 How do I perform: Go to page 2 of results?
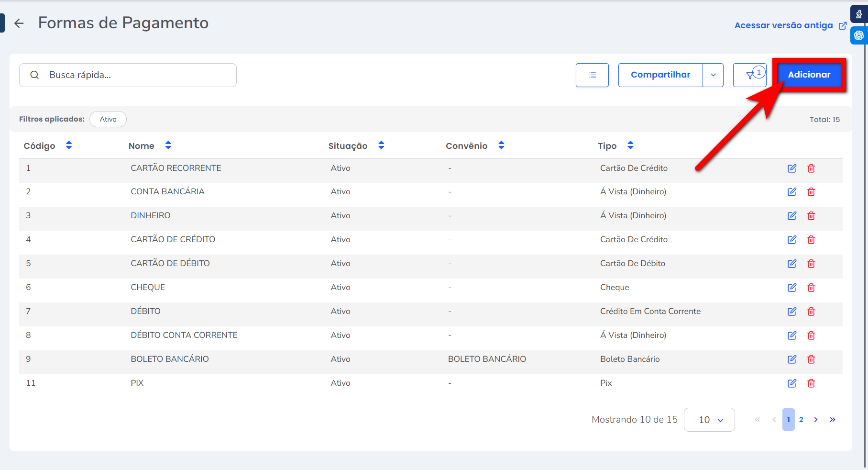coord(801,420)
